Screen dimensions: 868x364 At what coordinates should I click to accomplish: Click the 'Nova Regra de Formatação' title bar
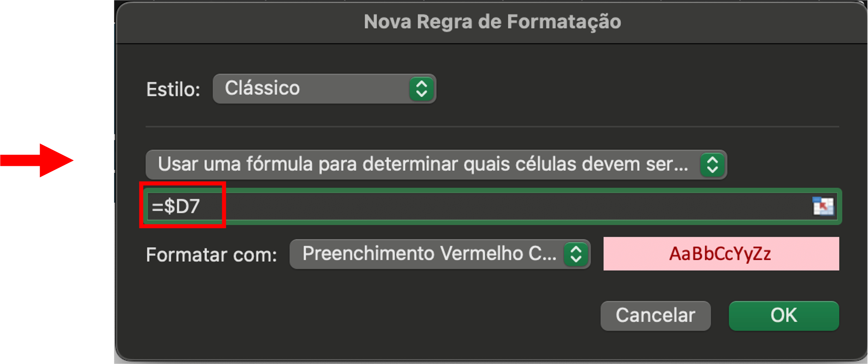pyautogui.click(x=492, y=22)
